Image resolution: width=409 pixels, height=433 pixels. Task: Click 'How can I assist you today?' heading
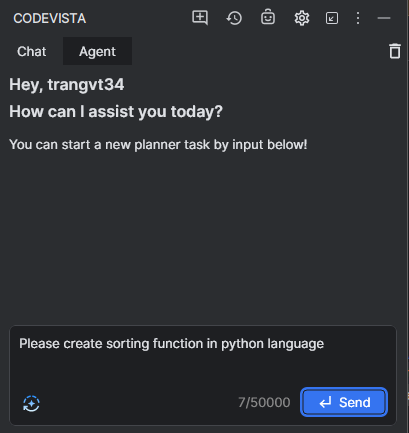116,111
